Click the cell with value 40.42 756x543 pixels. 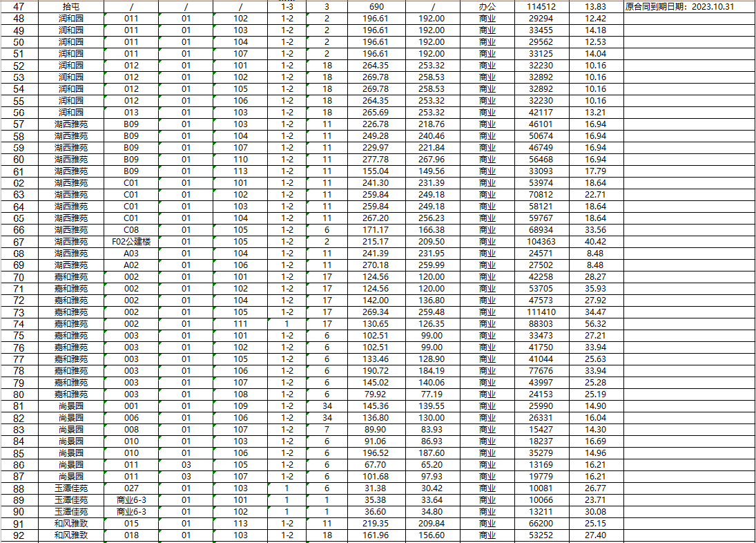pos(595,242)
